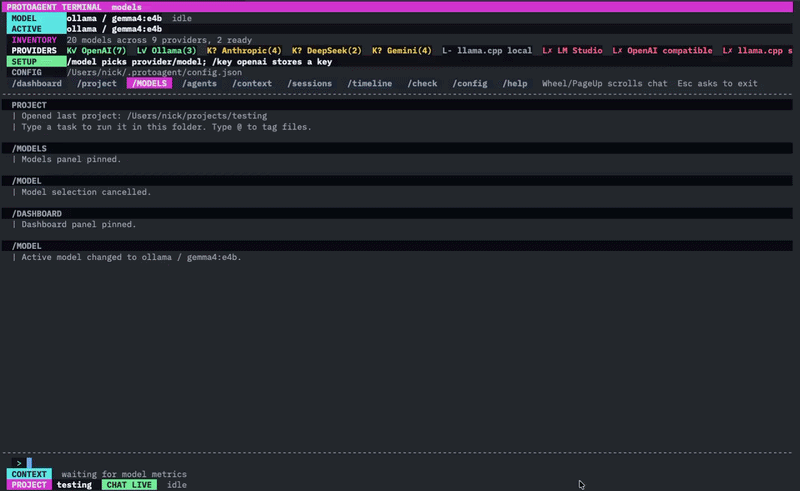Choose the Anthropic(4) provider entry

tap(244, 51)
